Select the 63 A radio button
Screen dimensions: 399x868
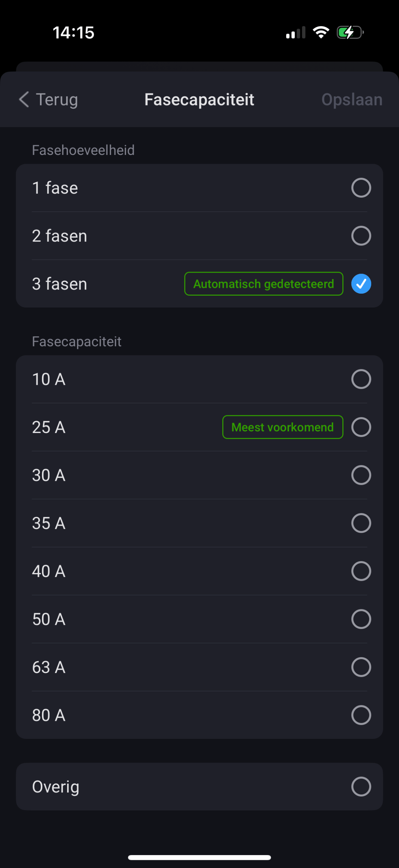[361, 667]
